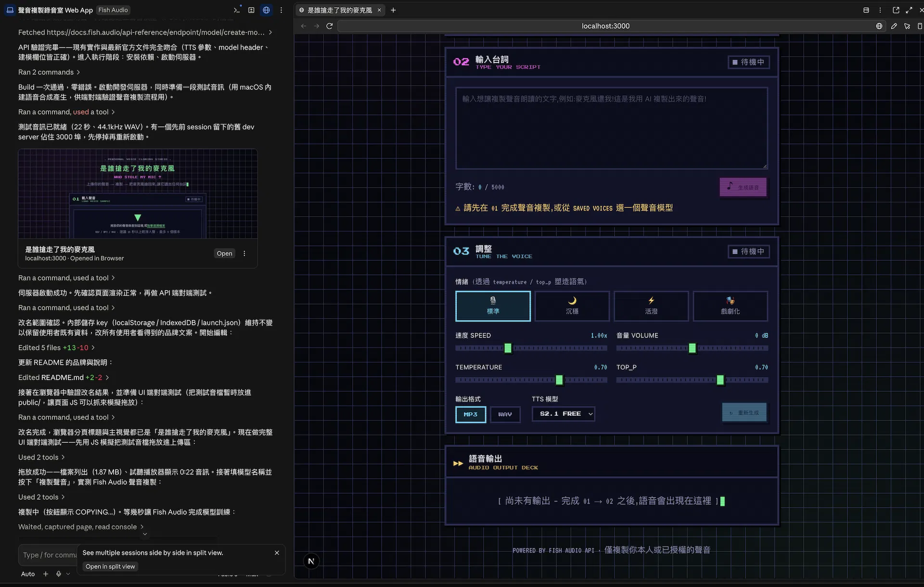Click the localhost:3000 address bar
This screenshot has height=587, width=924.
(x=605, y=26)
